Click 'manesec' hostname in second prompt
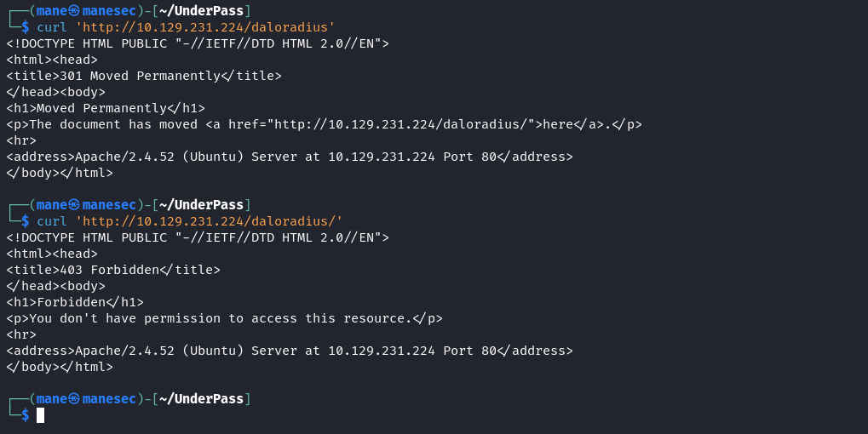This screenshot has width=868, height=434. 109,204
